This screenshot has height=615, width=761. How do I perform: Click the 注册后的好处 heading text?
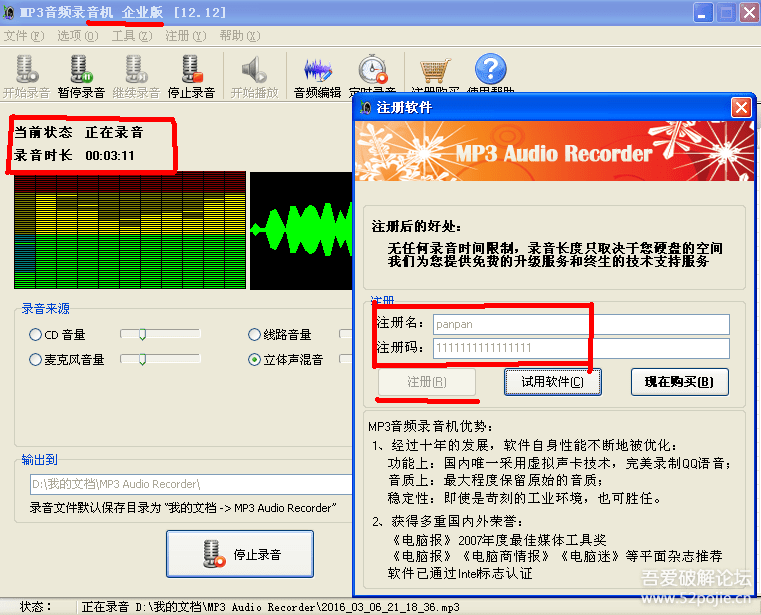coord(417,226)
